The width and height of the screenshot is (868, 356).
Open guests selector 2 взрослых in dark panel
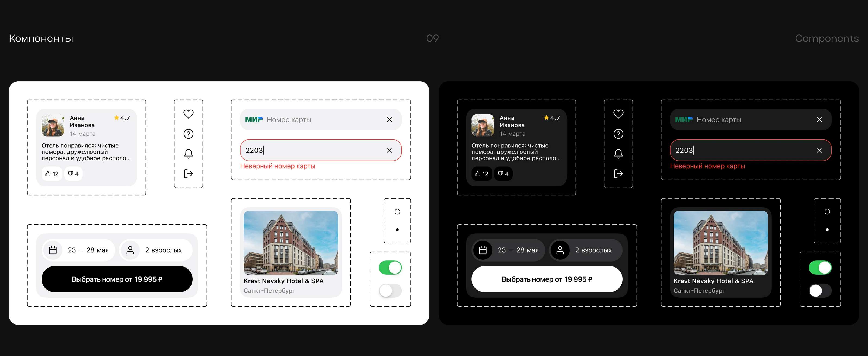585,250
